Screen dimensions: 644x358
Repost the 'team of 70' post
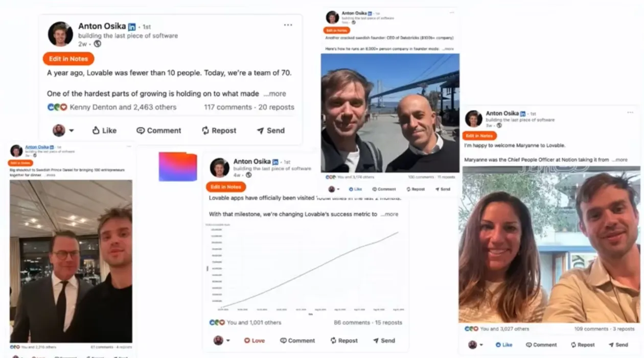219,131
